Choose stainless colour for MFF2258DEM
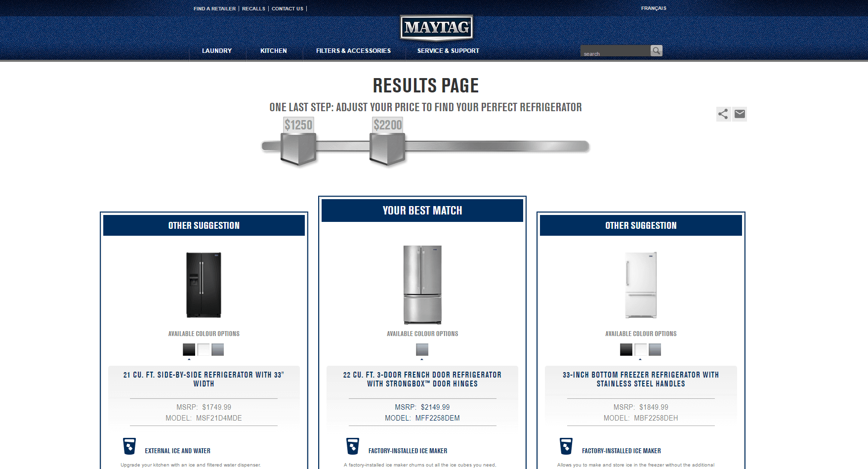This screenshot has height=469, width=868. [x=422, y=349]
